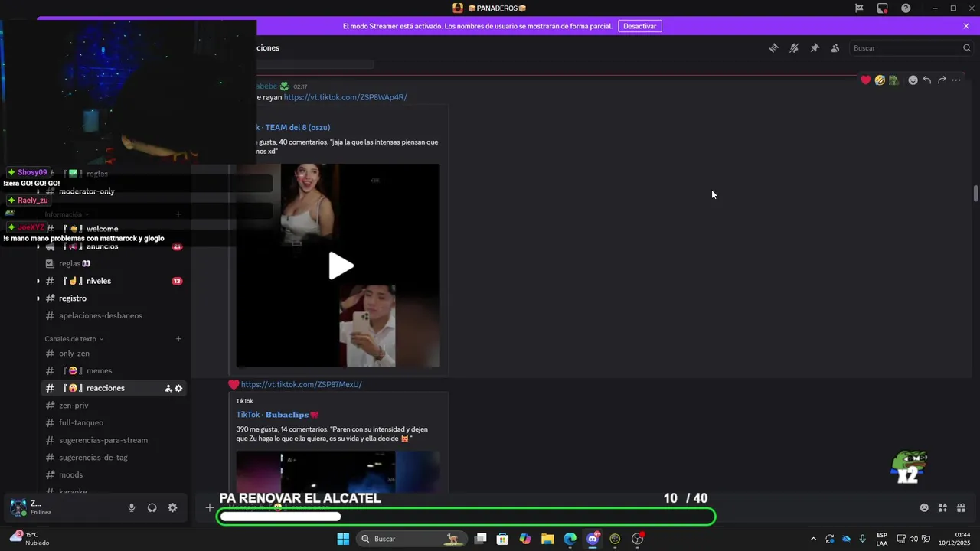Edit reacciones channel settings gear
This screenshot has width=980, height=551.
click(179, 388)
